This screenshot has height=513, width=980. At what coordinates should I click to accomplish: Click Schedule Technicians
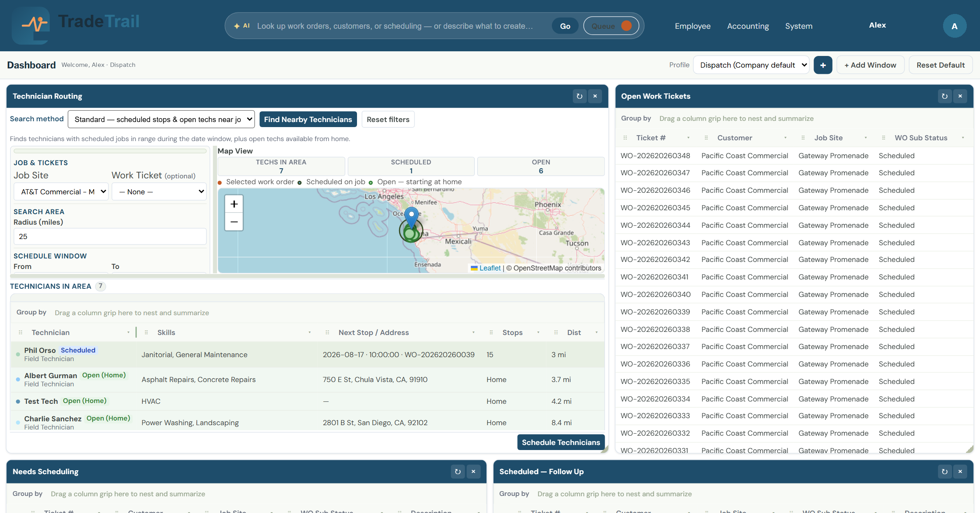(x=561, y=442)
